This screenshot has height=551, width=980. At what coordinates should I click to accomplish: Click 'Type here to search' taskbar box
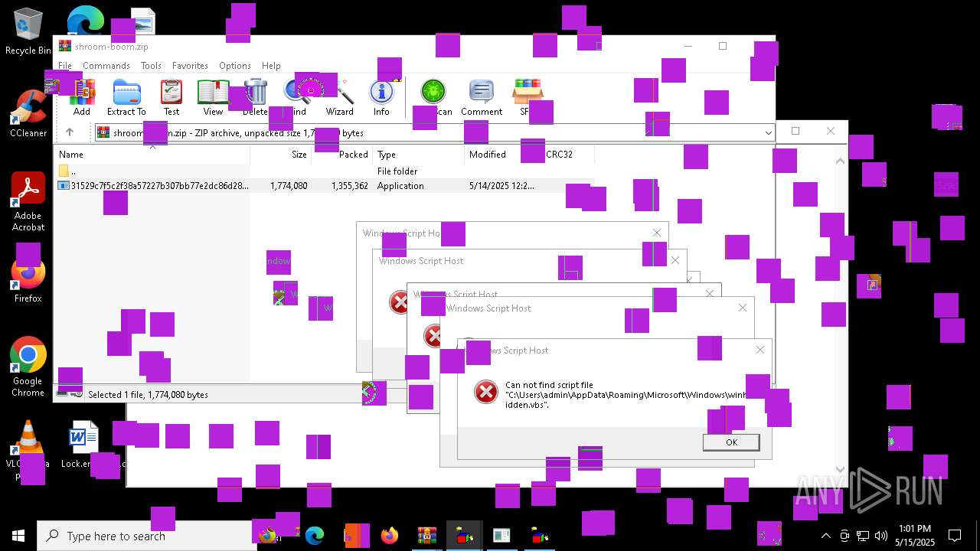coord(146,536)
